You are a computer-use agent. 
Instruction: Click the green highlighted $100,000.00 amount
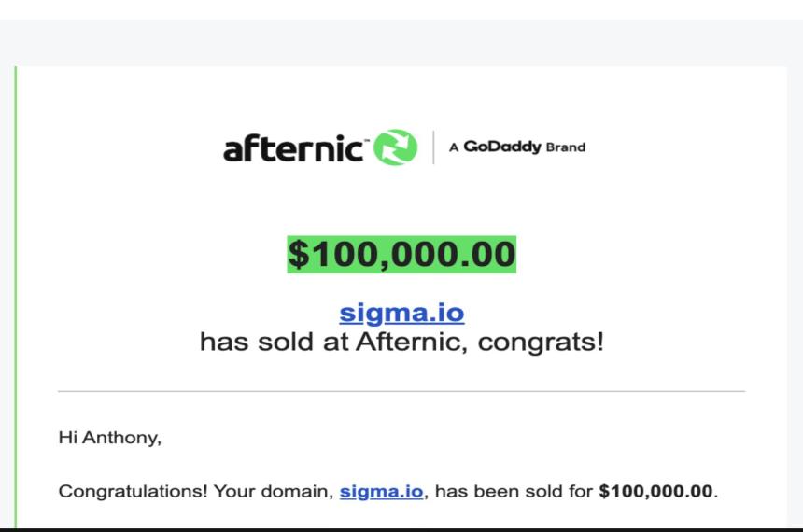[401, 254]
